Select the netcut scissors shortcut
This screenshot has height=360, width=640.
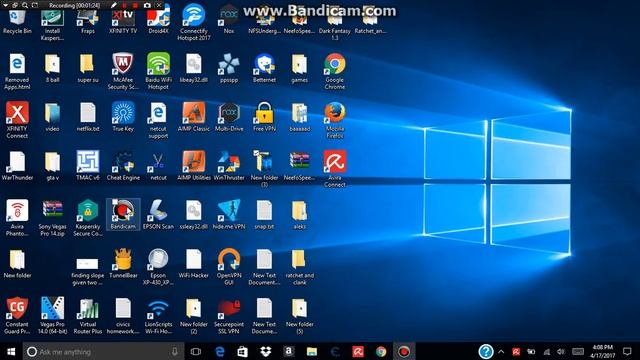point(158,167)
